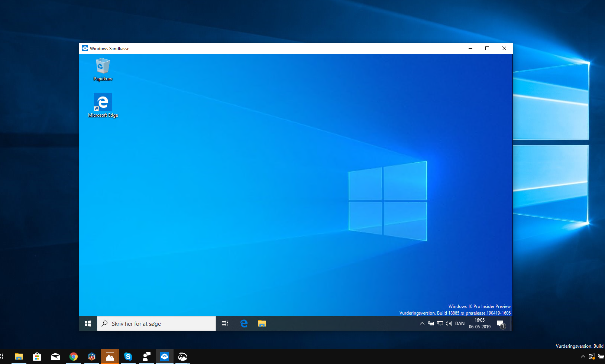Open File Explorer in the sandbox taskbar
The image size is (605, 364).
(262, 323)
